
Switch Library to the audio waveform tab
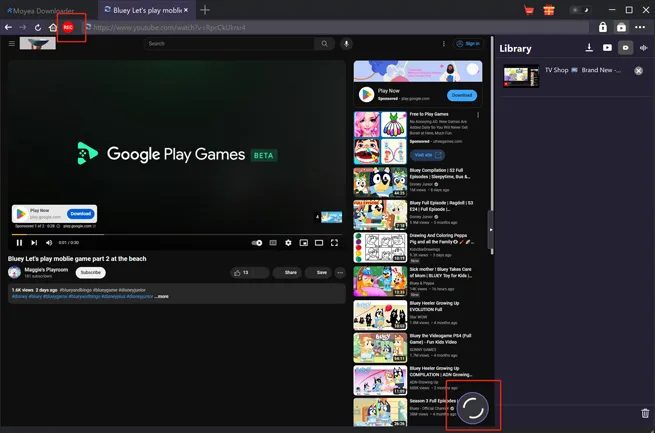(x=644, y=48)
